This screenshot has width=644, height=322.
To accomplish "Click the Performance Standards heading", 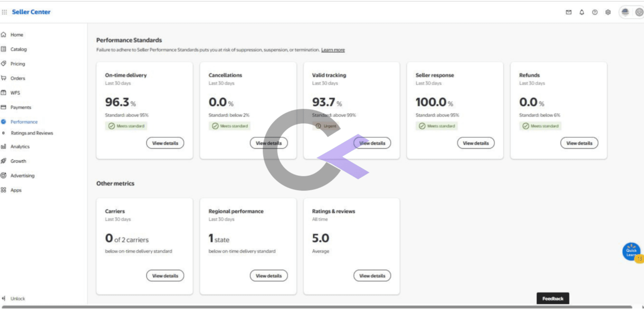I will click(x=129, y=40).
